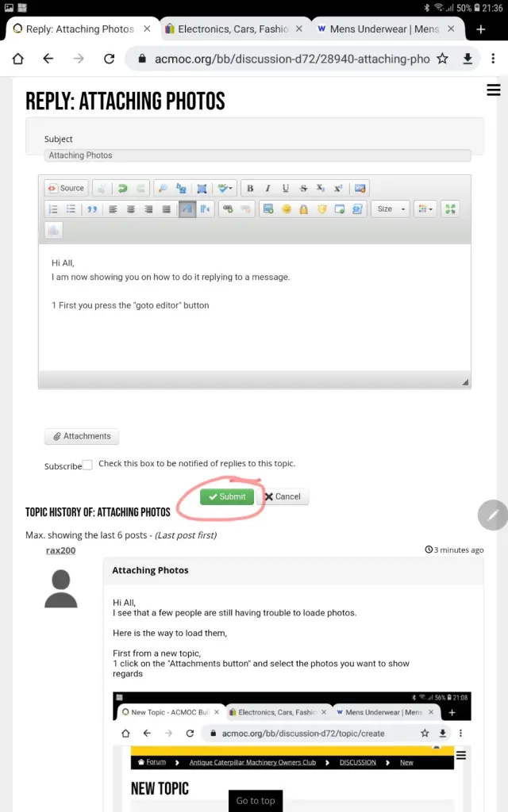508x812 pixels.
Task: Maximize the editor with the green arrows icon
Action: pos(450,209)
